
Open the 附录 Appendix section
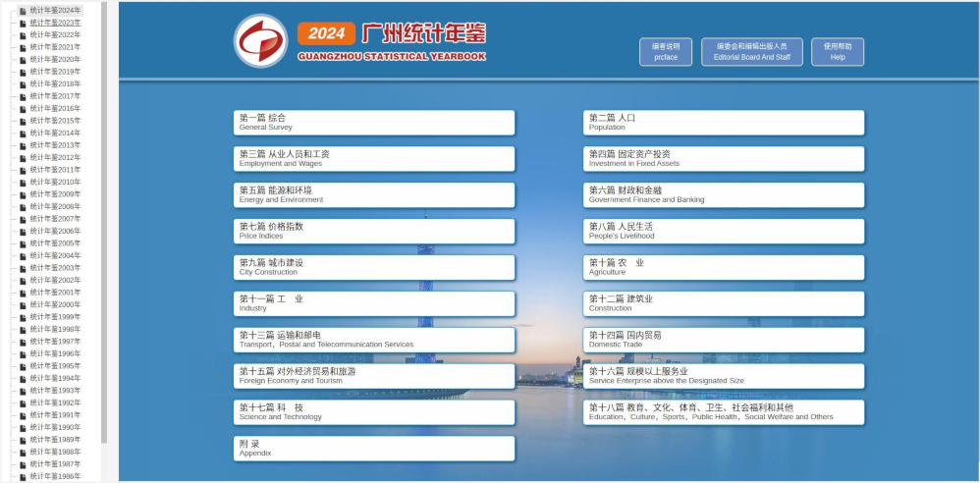point(373,449)
